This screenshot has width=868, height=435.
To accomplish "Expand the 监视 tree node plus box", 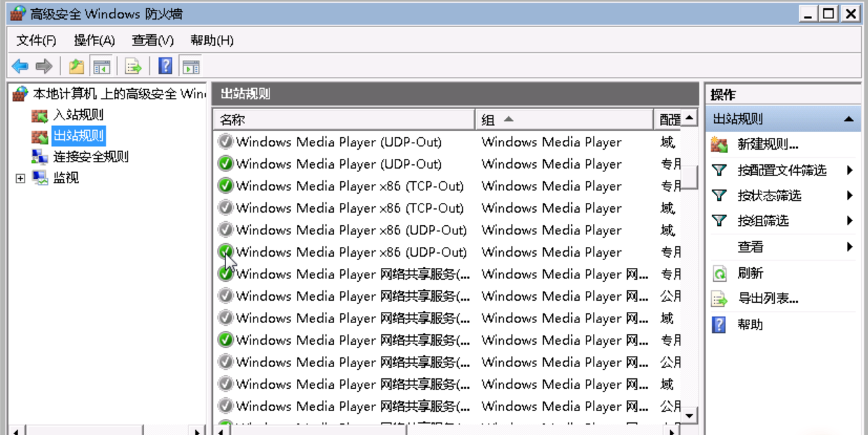I will click(20, 178).
